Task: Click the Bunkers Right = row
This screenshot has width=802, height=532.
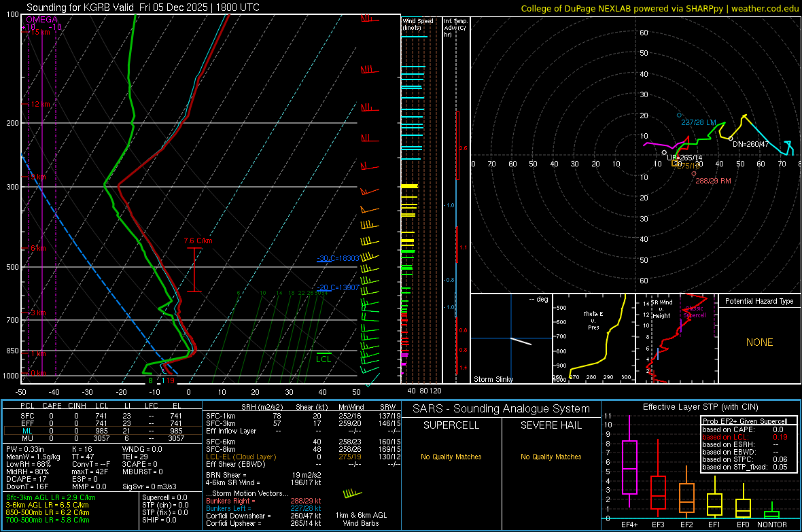Action: [264, 501]
